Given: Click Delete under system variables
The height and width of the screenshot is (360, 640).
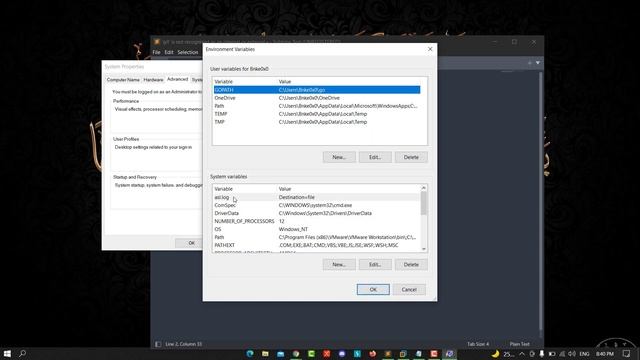Looking at the screenshot, I should (411, 264).
